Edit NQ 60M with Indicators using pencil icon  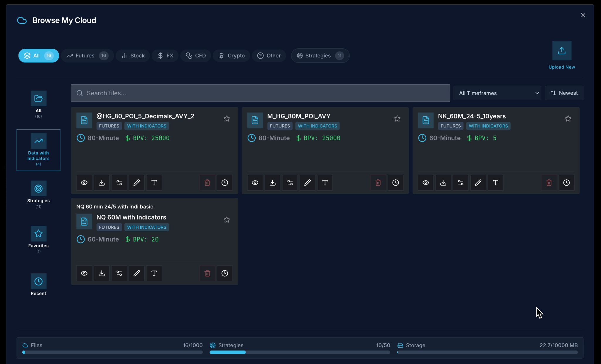[136, 273]
